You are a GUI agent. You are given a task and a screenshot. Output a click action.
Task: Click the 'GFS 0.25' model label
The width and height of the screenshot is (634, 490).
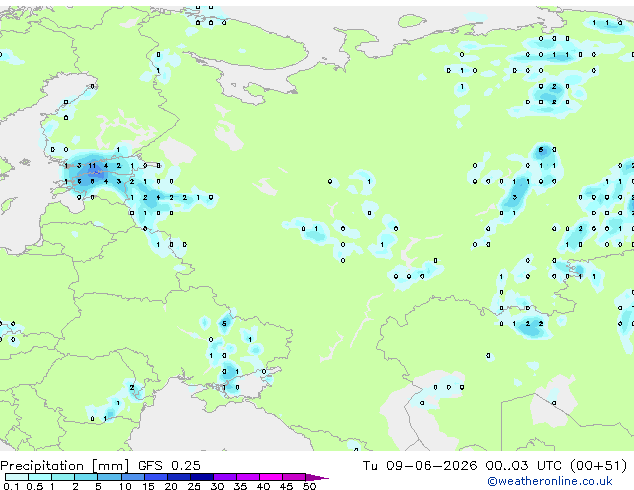point(169,466)
